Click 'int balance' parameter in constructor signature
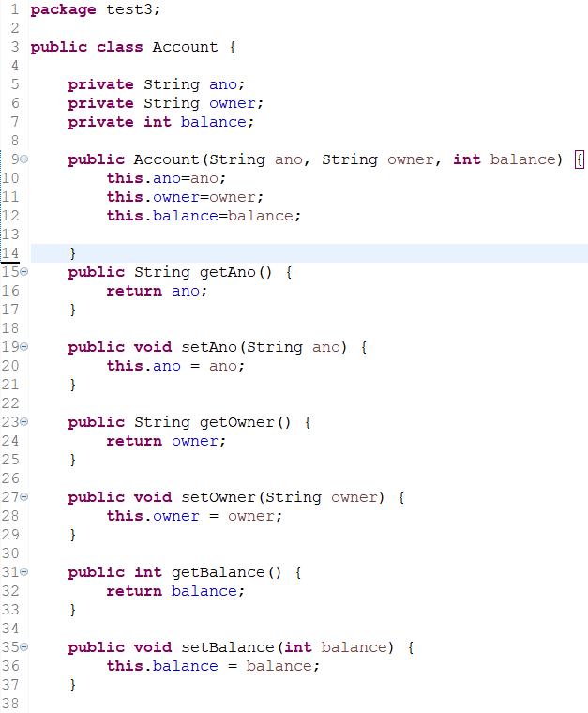The width and height of the screenshot is (588, 713). [x=505, y=159]
